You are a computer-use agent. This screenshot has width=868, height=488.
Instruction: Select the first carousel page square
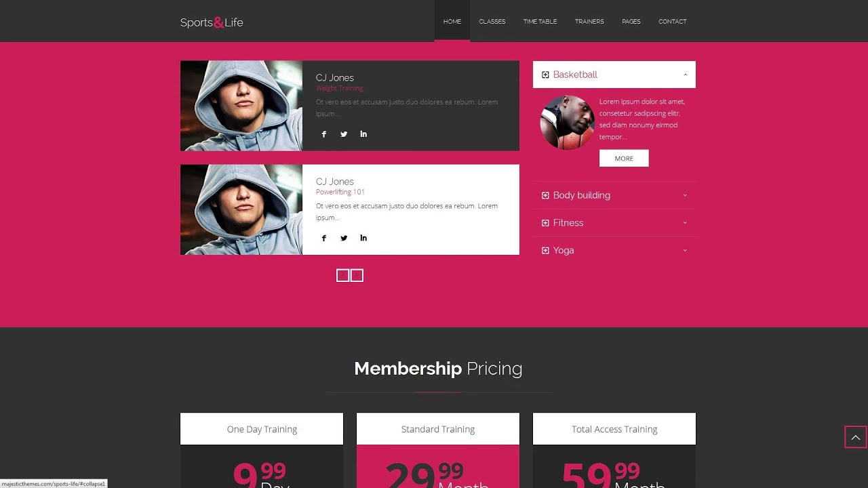(x=342, y=275)
